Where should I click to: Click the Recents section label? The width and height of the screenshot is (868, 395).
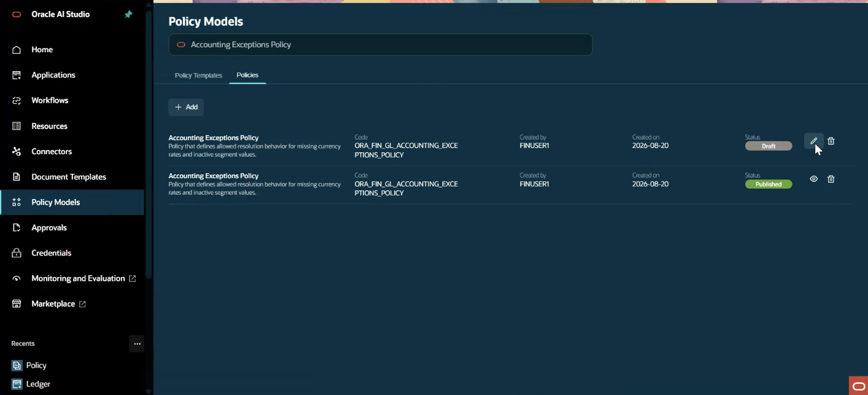(23, 343)
